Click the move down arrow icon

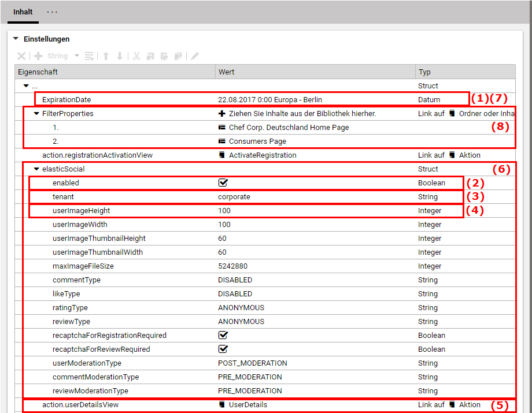120,56
